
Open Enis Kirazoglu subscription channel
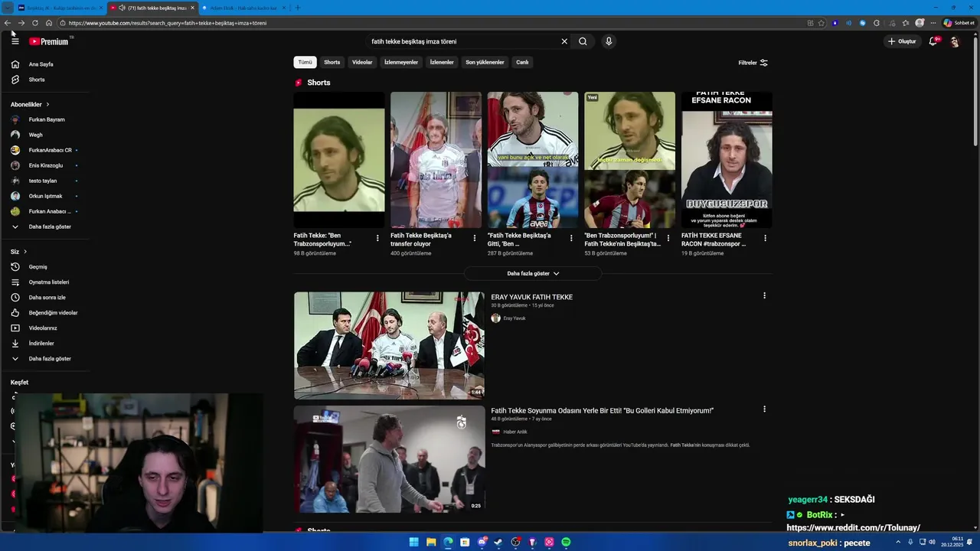pyautogui.click(x=46, y=165)
